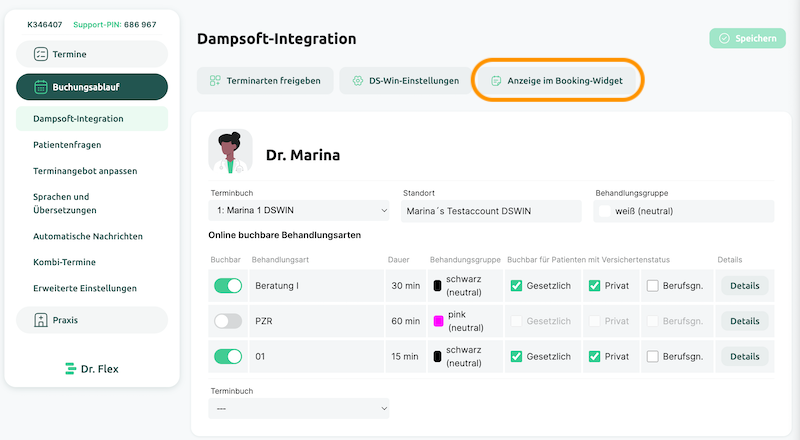Check the greyed Berufsgn. box for PZR
This screenshot has height=440, width=800.
653,321
